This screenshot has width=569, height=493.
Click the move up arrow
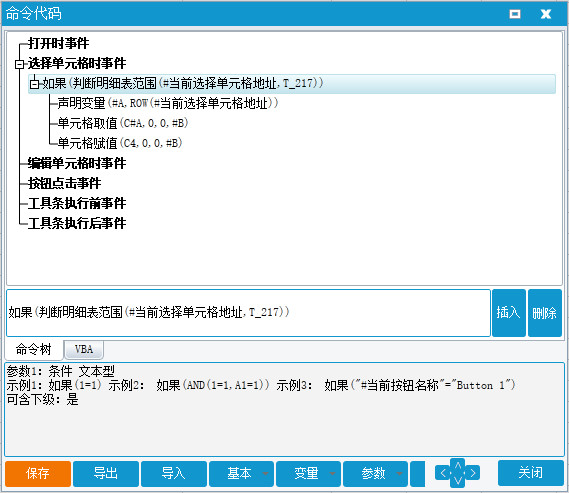[458, 465]
